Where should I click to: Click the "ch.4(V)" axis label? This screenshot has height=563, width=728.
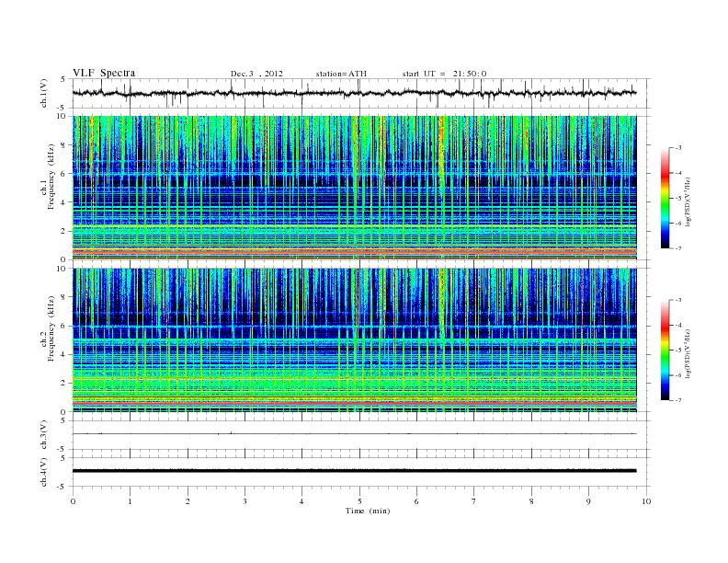(44, 472)
